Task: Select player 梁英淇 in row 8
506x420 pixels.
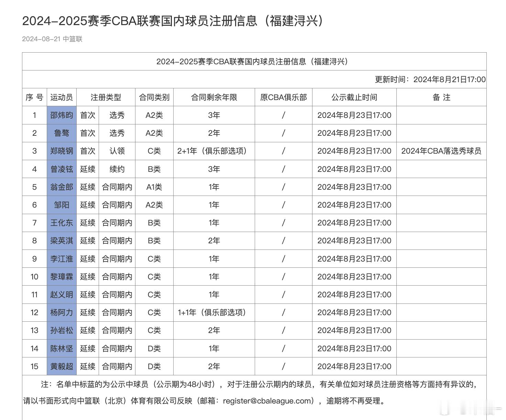Action: pyautogui.click(x=62, y=241)
